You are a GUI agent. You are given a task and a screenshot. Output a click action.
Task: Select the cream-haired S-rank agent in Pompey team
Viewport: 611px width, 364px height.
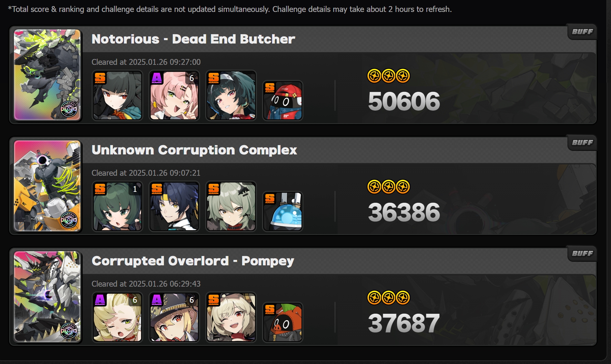pyautogui.click(x=231, y=317)
